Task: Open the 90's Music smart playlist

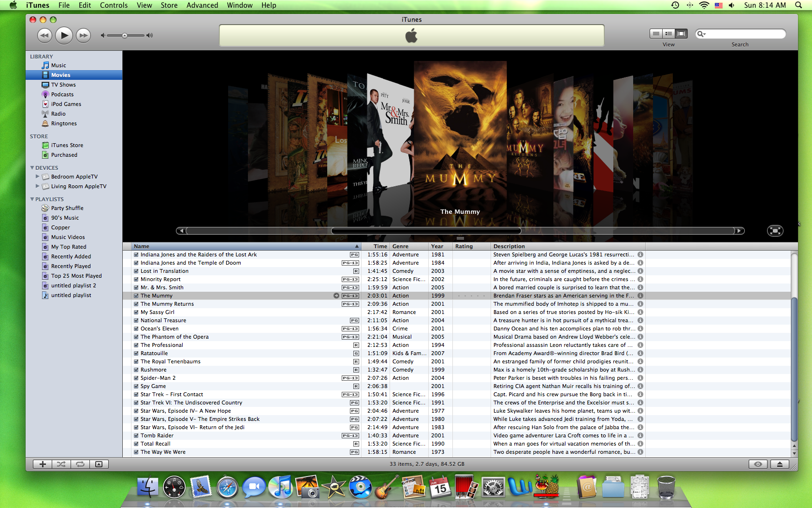Action: click(x=65, y=218)
